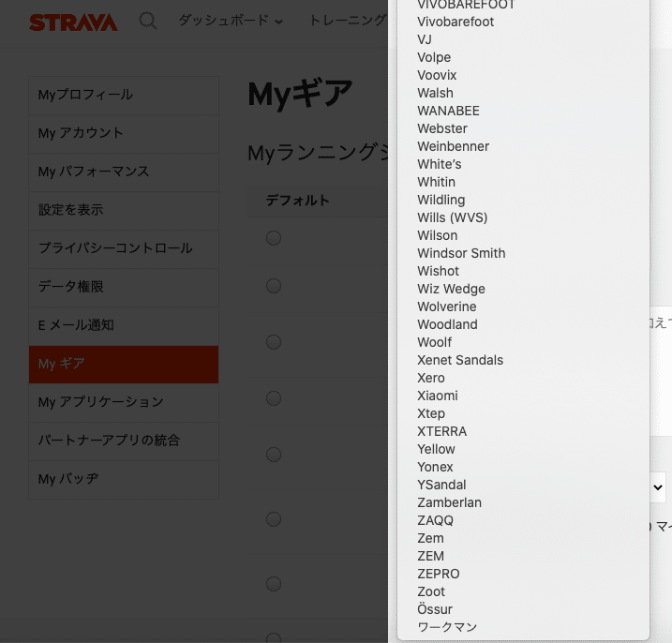Pick Wildling from the list
672x643 pixels.
(x=523, y=200)
